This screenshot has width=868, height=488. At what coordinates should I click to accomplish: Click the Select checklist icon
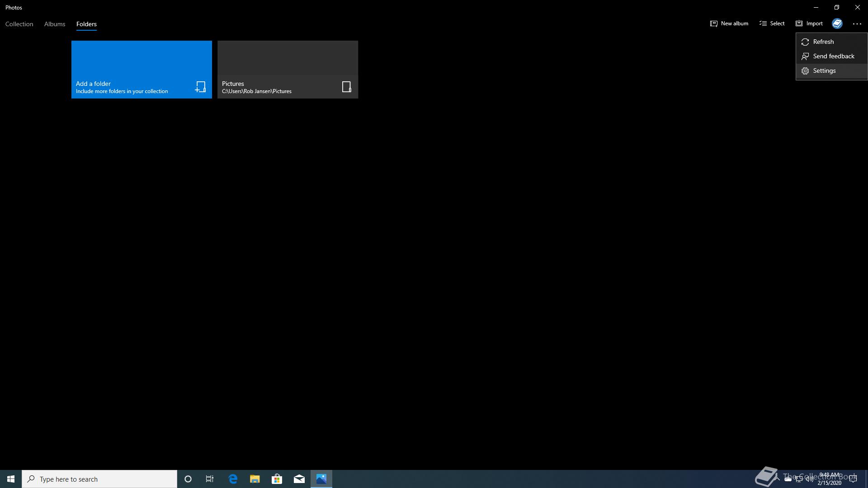[x=763, y=23]
